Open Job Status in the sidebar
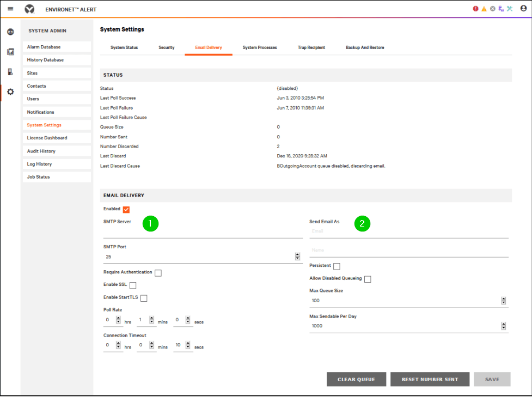Viewport: 532px width, 397px height. 57,177
